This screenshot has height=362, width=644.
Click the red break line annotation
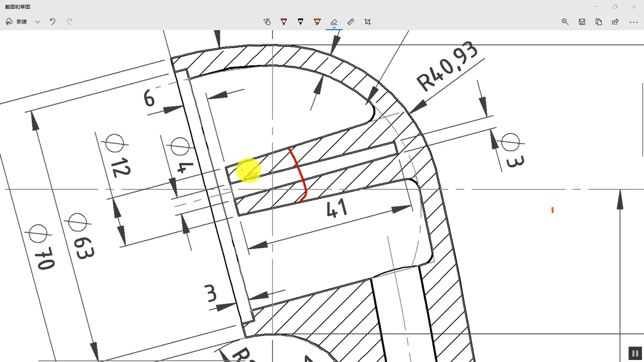pyautogui.click(x=299, y=174)
